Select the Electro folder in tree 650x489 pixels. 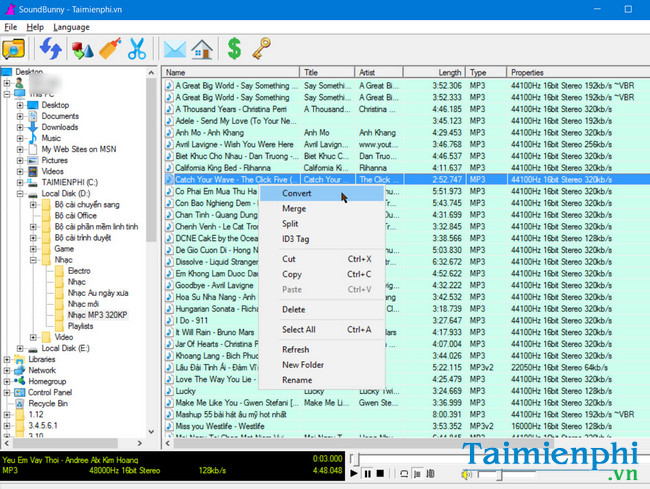tap(79, 271)
